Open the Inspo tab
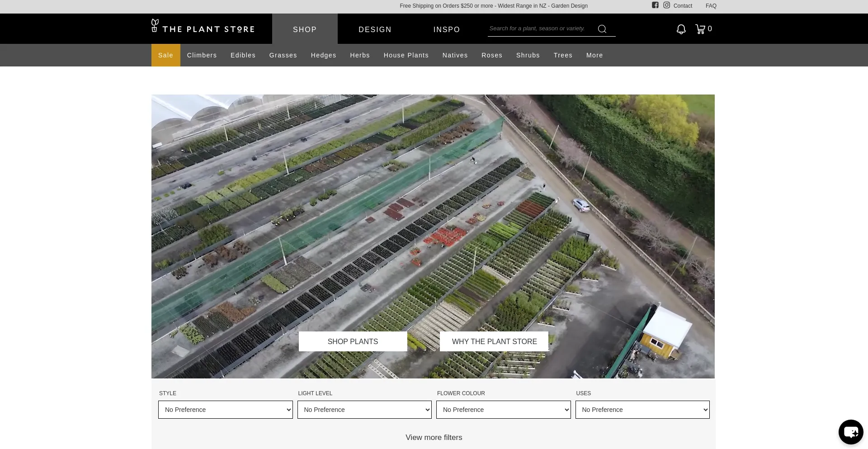This screenshot has height=449, width=868. point(446,29)
